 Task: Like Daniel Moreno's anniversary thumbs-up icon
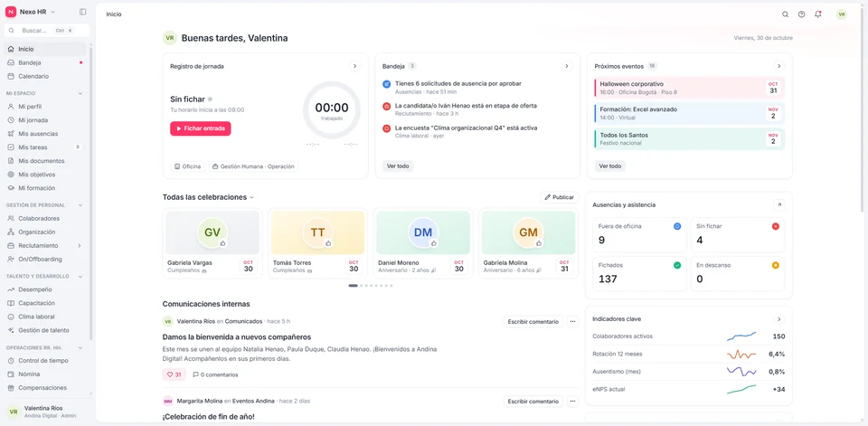tap(433, 242)
